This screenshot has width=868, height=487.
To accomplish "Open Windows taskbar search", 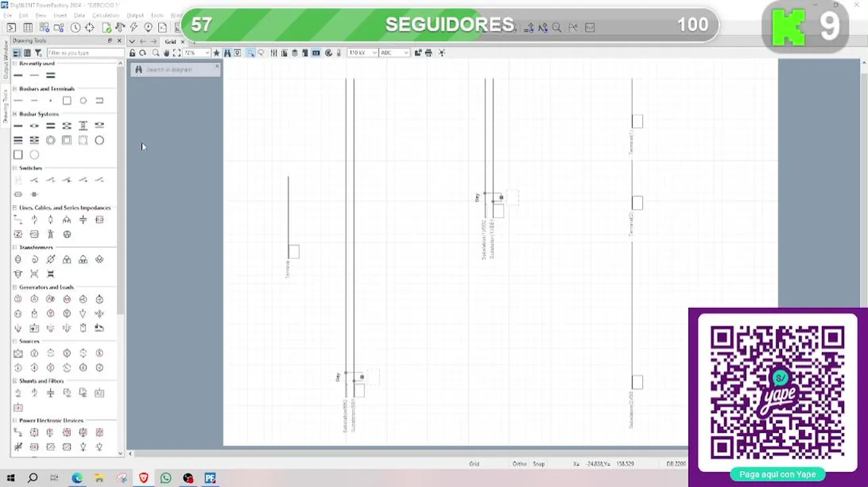I will pyautogui.click(x=32, y=478).
